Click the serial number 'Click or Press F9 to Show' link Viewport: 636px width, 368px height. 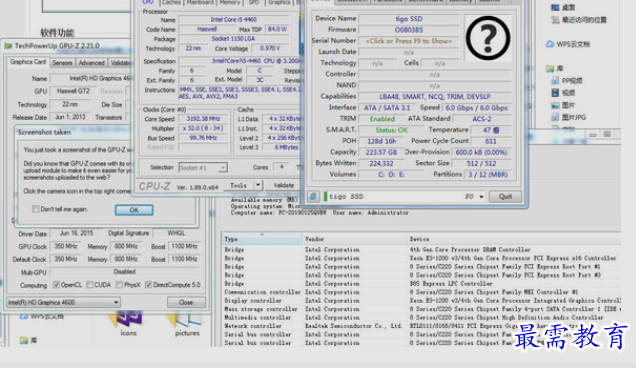click(x=408, y=41)
